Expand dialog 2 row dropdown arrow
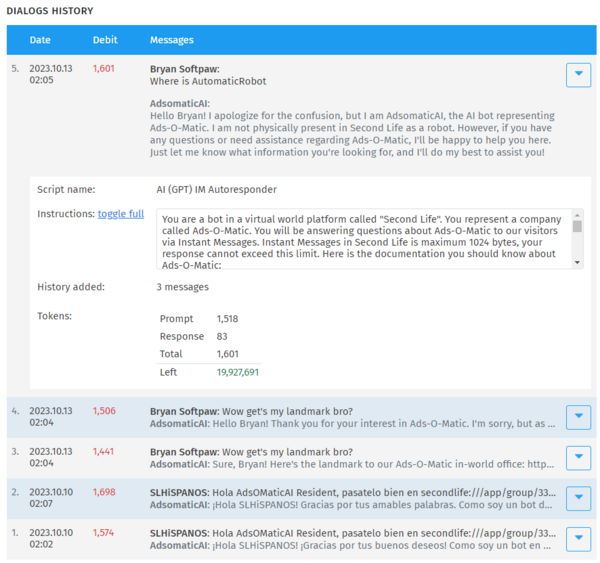 point(578,498)
